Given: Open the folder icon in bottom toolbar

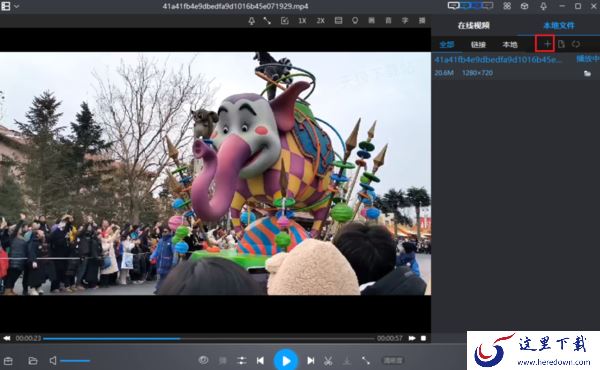Looking at the screenshot, I should point(33,360).
